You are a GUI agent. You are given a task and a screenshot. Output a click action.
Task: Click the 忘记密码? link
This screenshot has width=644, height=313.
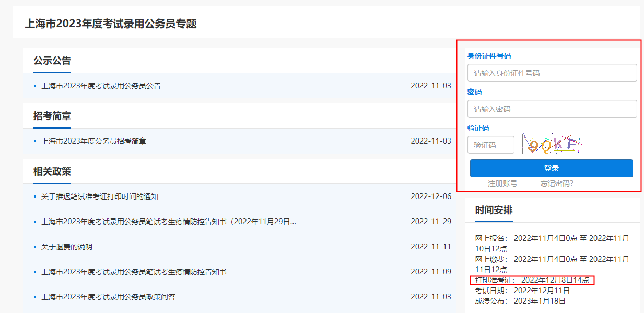click(x=557, y=183)
